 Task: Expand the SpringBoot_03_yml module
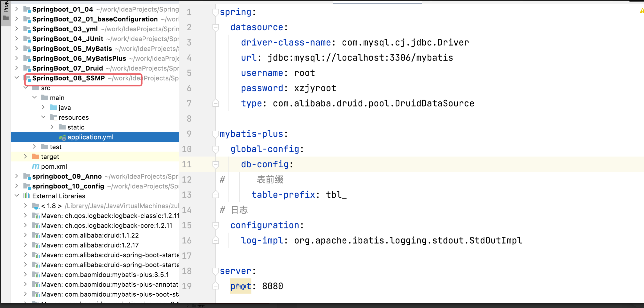tap(17, 29)
